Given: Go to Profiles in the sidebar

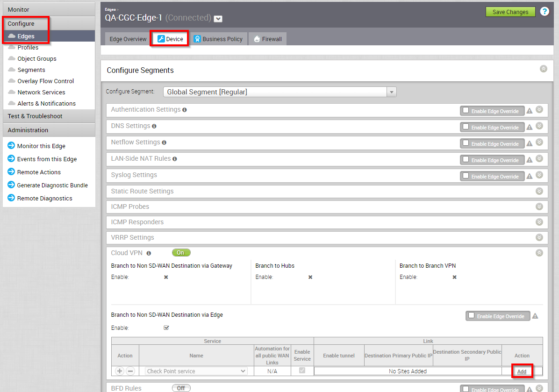Looking at the screenshot, I should 28,47.
